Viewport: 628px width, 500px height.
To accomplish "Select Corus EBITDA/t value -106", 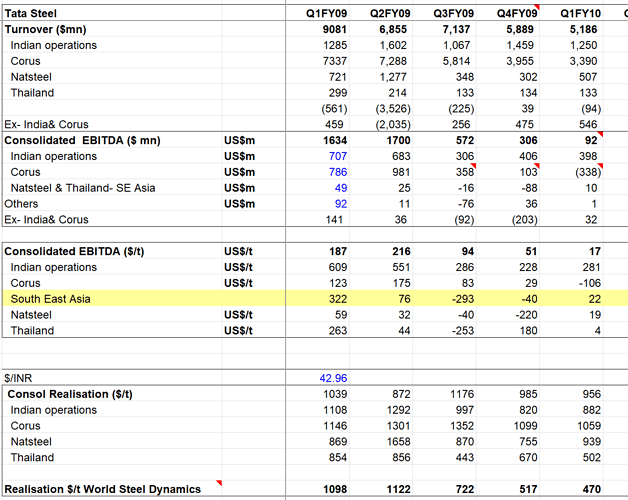I will click(590, 283).
